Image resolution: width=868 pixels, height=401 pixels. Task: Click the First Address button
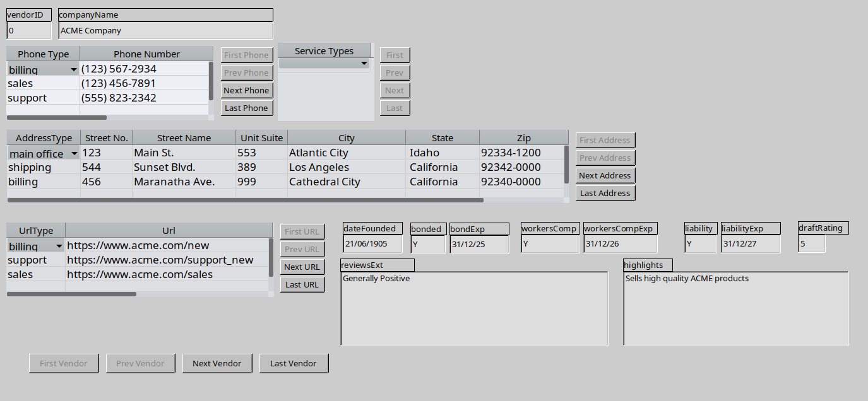click(605, 140)
